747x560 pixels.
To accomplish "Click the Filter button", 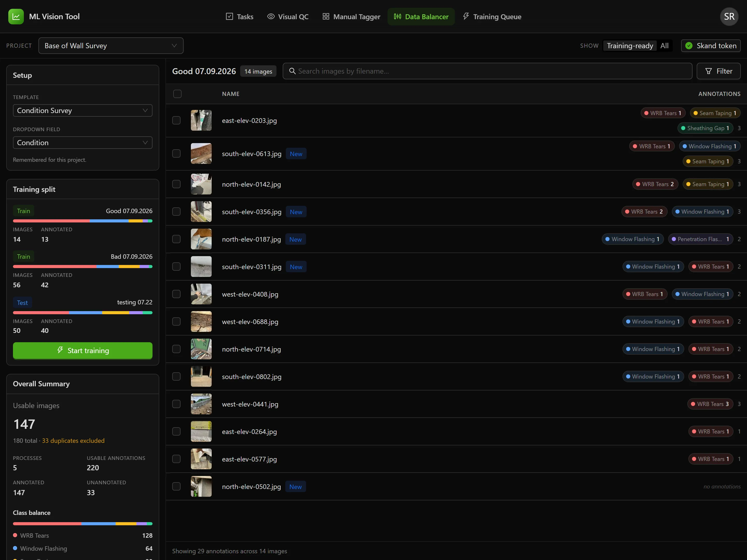I will click(x=719, y=71).
